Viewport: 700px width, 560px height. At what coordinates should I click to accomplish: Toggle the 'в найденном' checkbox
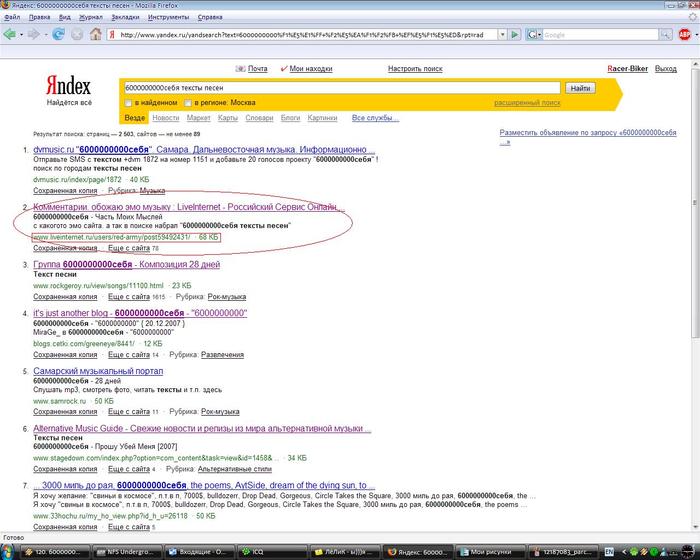click(128, 103)
